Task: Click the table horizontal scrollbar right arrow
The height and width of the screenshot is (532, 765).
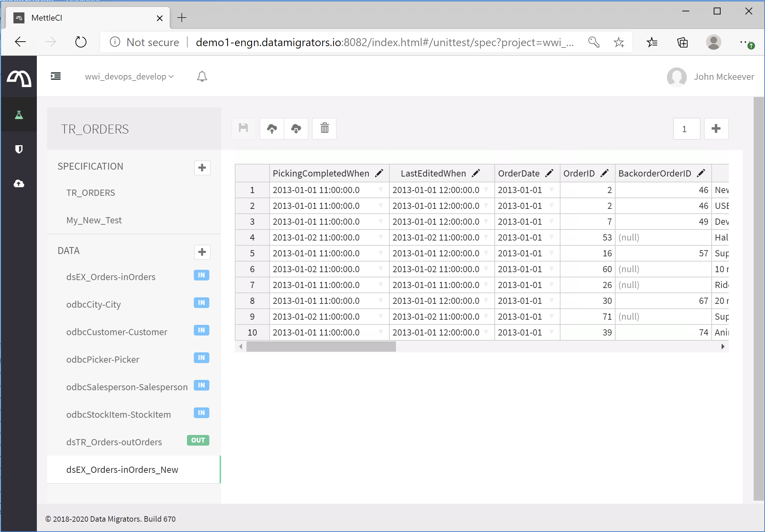Action: click(x=723, y=347)
